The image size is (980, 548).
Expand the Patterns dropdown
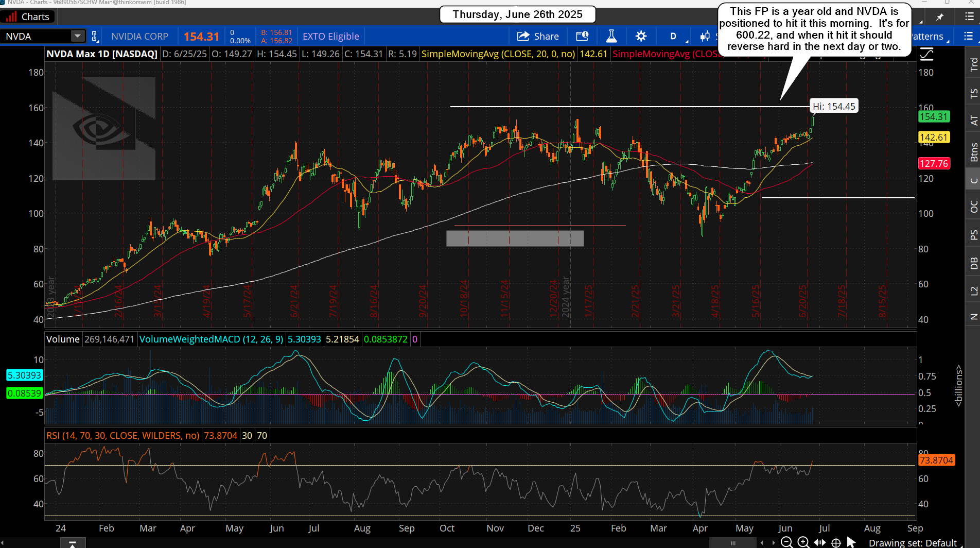(931, 36)
